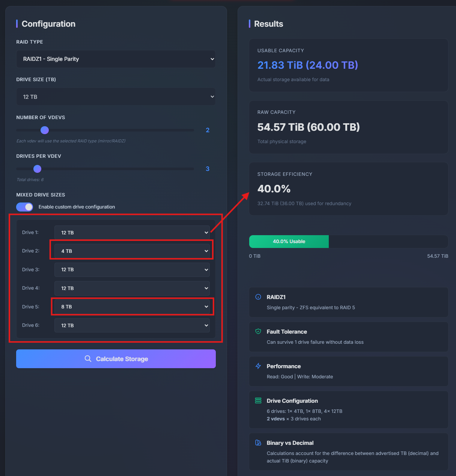
Task: Click the Drives Per Vdev slider handle
Action: coord(37,169)
